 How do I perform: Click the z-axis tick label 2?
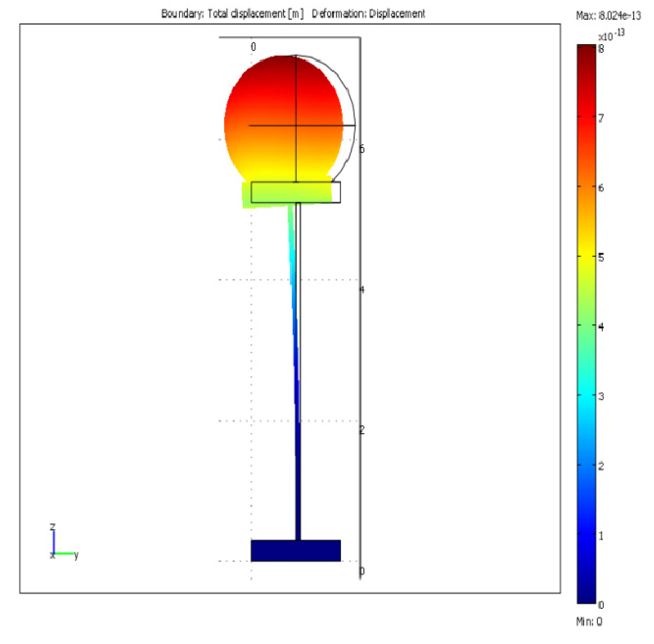[362, 430]
